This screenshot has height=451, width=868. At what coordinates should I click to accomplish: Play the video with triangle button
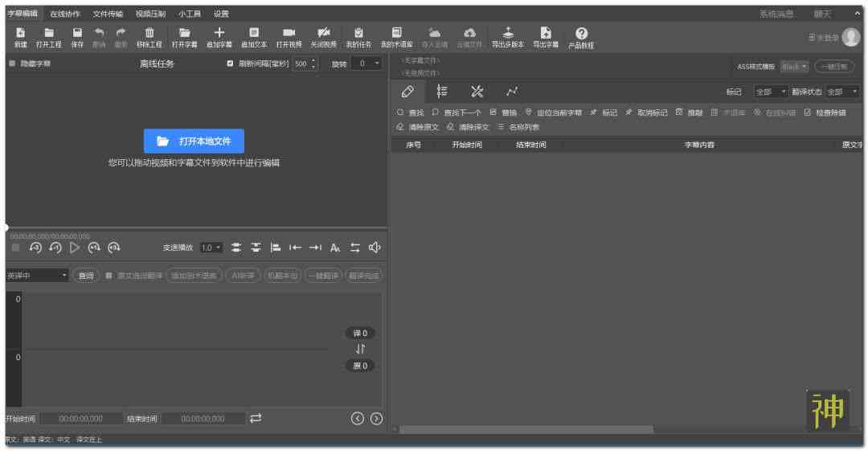coord(75,248)
